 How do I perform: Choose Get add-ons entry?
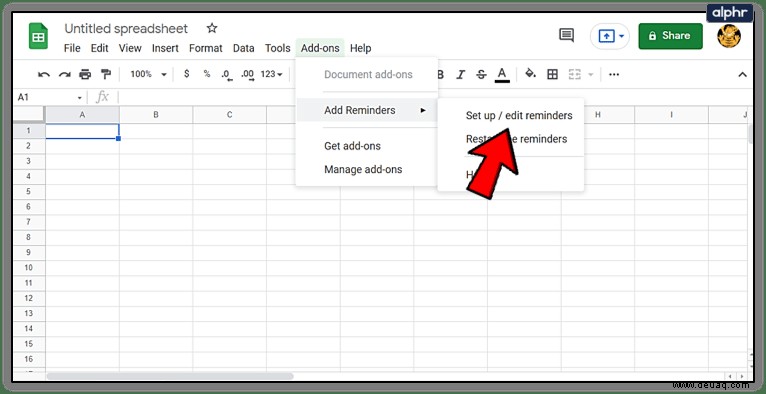(x=352, y=146)
